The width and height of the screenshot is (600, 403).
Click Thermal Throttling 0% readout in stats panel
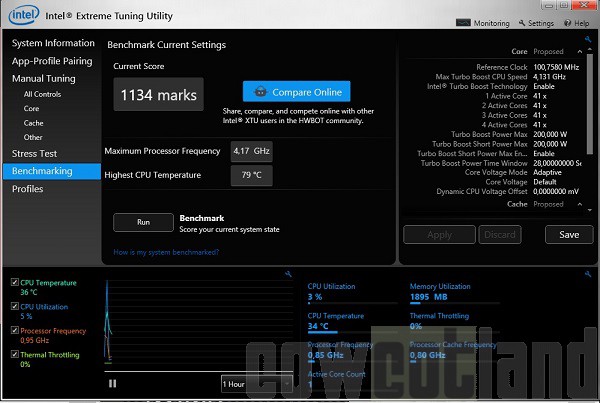coord(416,326)
